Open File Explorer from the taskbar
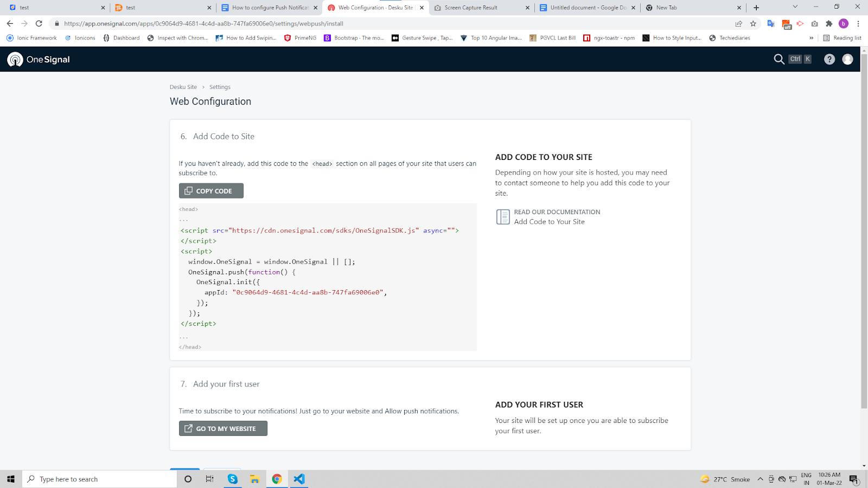The image size is (868, 488). tap(254, 479)
